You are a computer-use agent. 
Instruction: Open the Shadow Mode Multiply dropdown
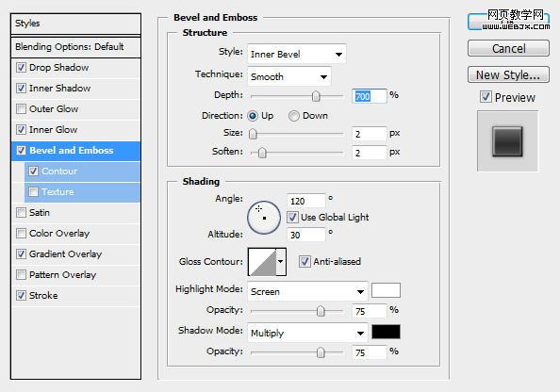tap(307, 333)
